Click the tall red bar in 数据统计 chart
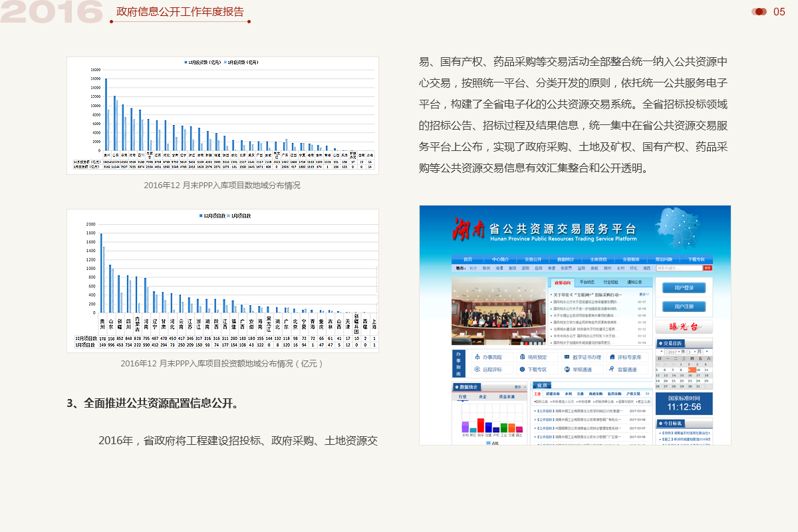 [481, 425]
